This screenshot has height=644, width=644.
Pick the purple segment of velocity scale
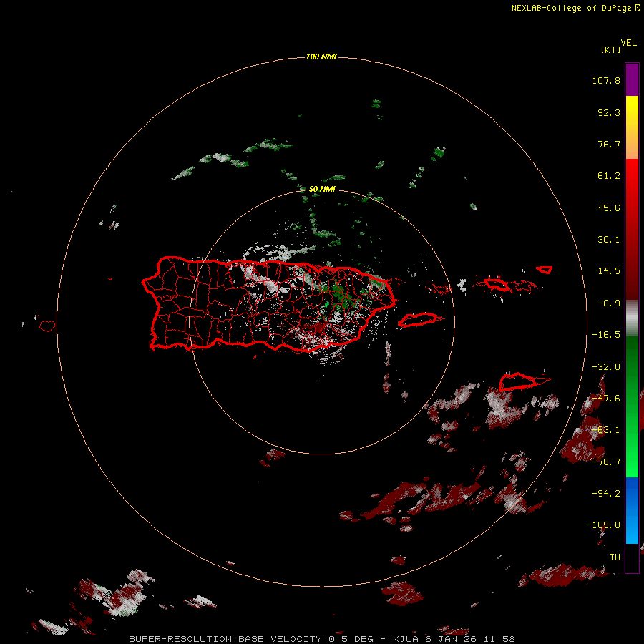tap(632, 79)
